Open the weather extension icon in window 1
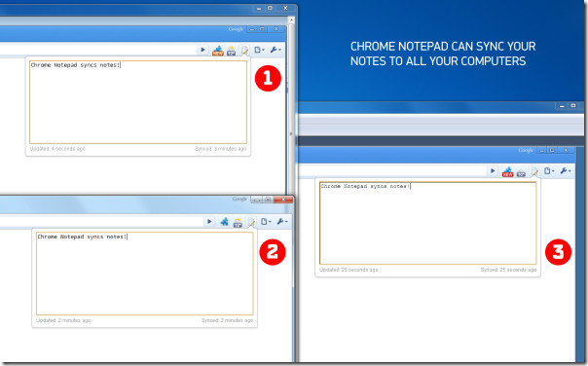588x366 pixels. tap(231, 51)
